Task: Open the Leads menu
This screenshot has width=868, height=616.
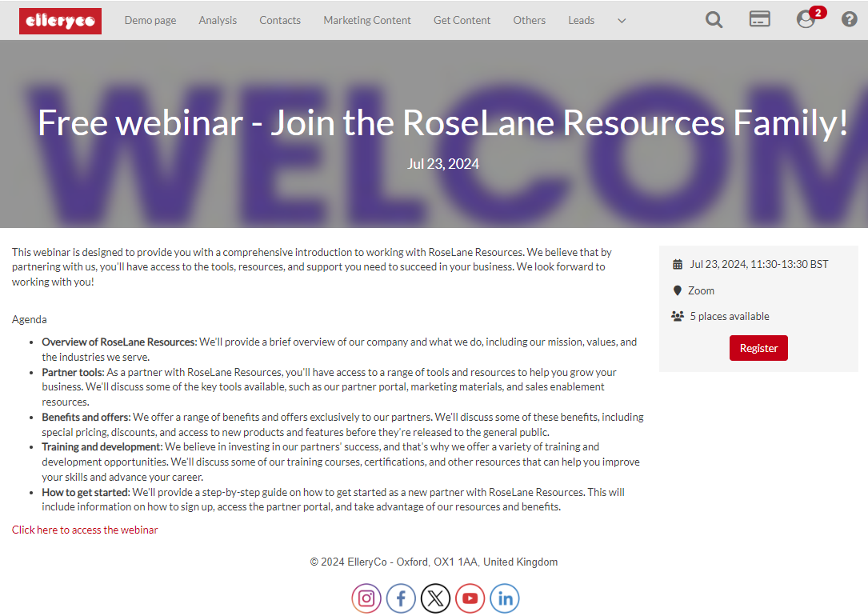Action: pos(581,20)
